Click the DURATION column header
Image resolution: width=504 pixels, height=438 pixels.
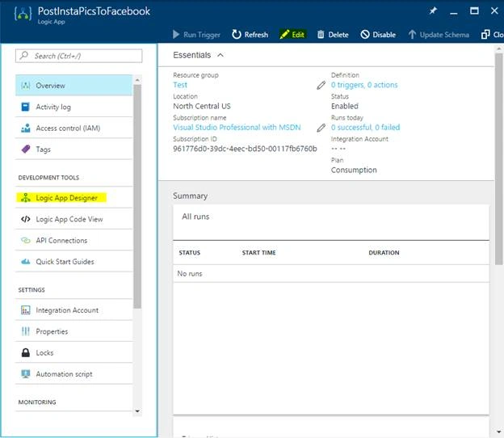384,253
